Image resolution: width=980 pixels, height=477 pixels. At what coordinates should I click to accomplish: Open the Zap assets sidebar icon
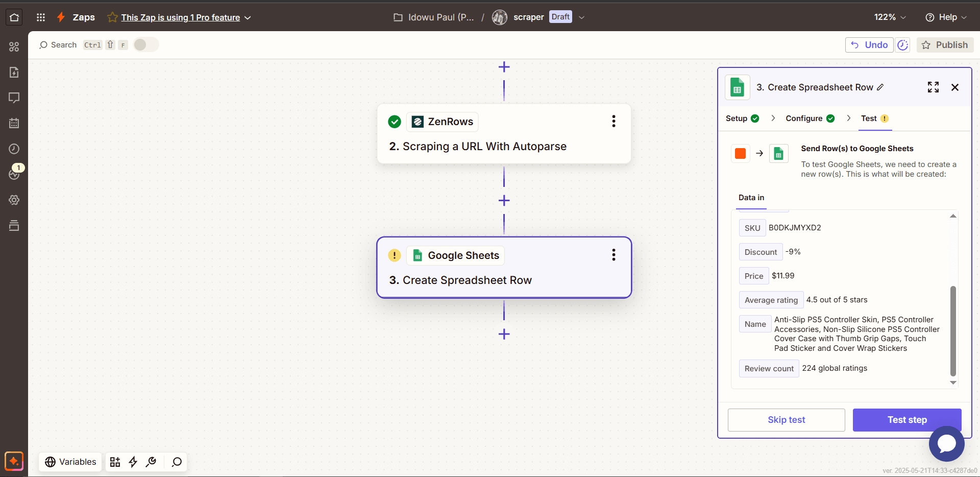point(14,46)
